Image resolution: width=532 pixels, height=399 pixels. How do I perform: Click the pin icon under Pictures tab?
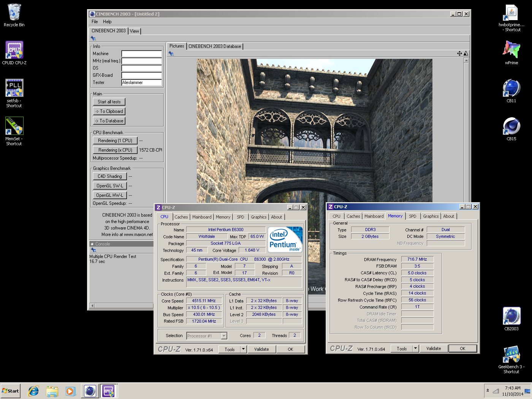171,54
